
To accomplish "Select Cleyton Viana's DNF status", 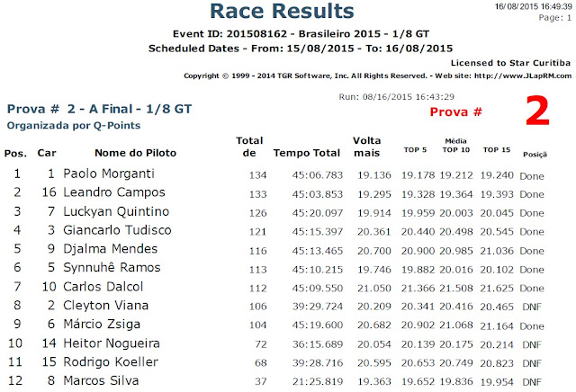I will (532, 307).
